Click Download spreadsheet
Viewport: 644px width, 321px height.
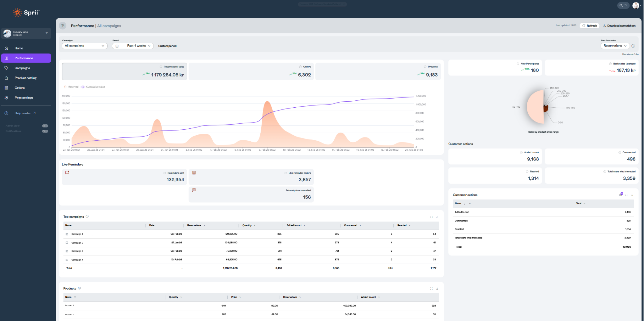[x=619, y=26]
